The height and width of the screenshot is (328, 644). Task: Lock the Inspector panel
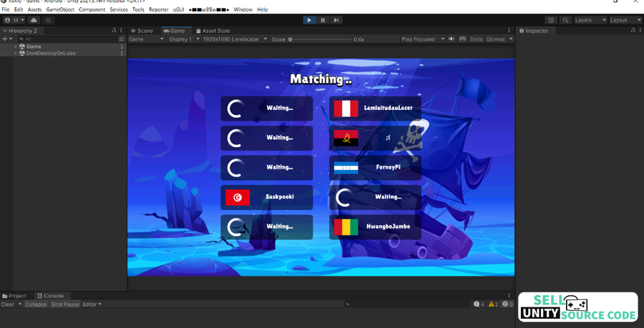pyautogui.click(x=632, y=31)
